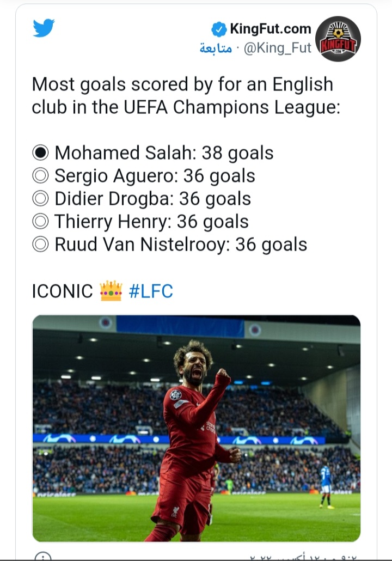Click the blue verified badge

(x=219, y=29)
